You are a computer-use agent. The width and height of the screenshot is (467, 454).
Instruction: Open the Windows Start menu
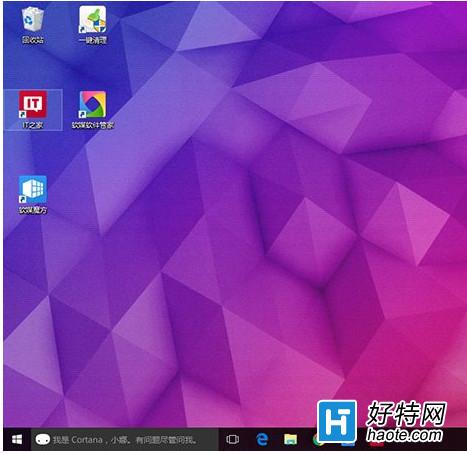[17, 439]
